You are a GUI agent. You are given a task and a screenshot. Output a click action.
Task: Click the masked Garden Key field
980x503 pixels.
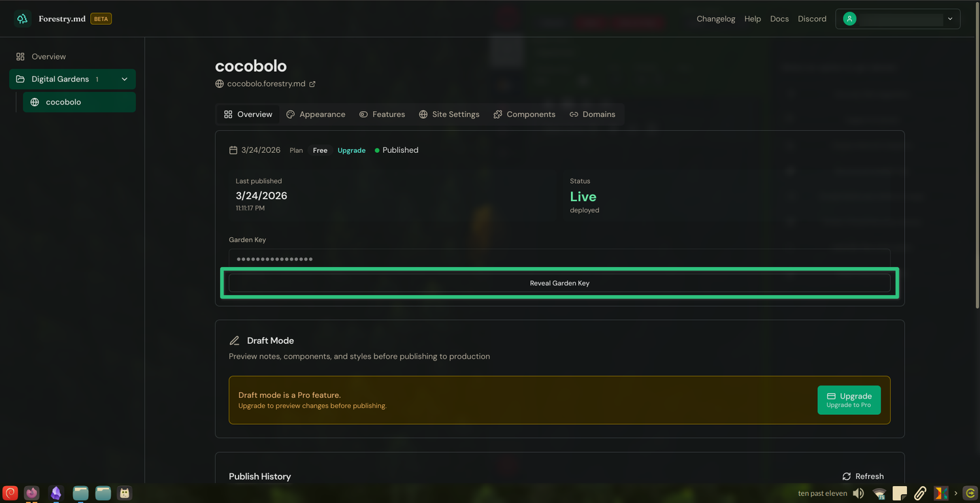coord(559,259)
